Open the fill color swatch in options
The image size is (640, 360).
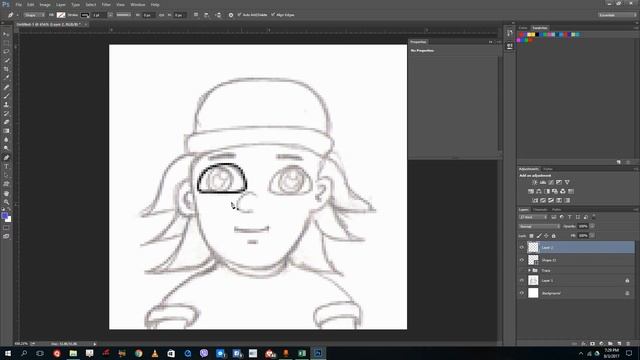click(x=61, y=15)
